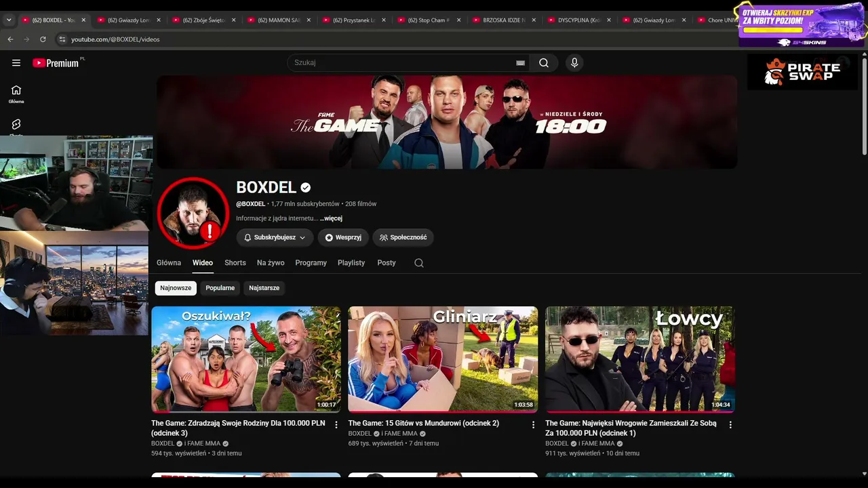Close the BRZOSKA IDZIE browser tab
Screen dimensions: 868x488
(534, 20)
